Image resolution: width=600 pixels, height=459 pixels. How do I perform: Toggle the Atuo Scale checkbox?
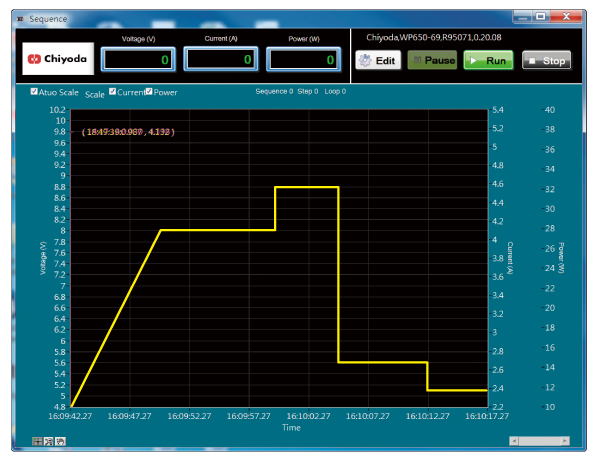click(x=35, y=92)
